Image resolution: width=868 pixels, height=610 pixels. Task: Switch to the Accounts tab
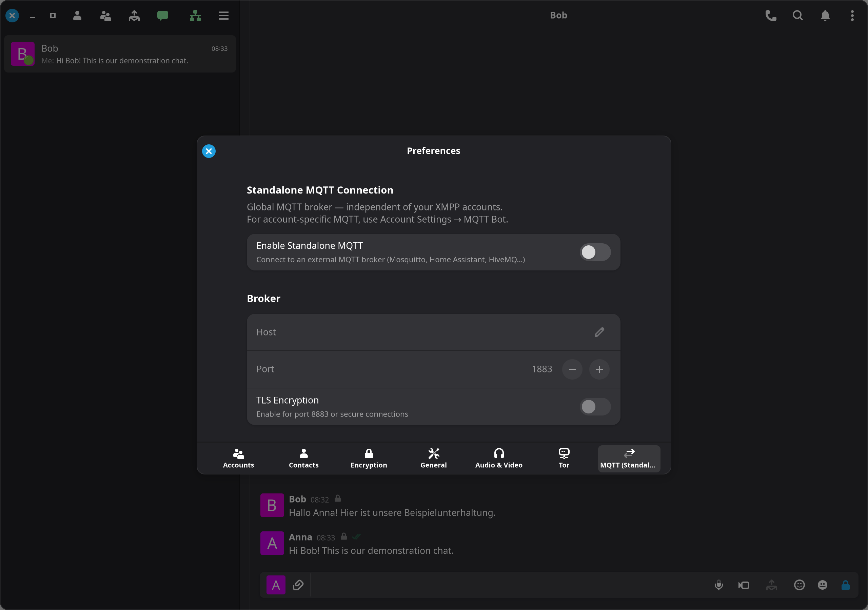click(x=238, y=459)
